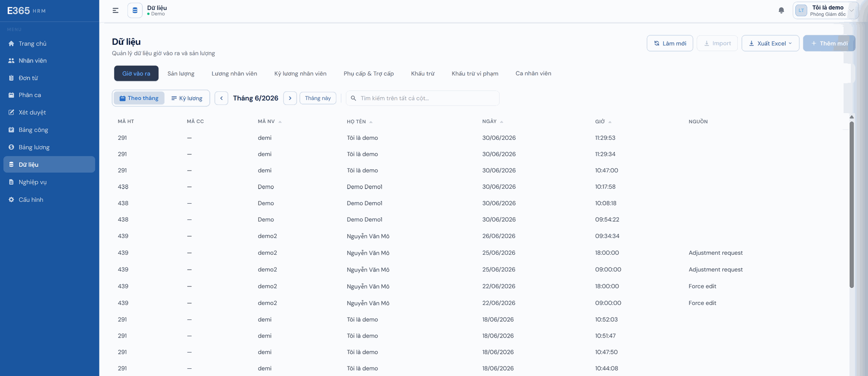
Task: Select the row with time 10:47:00
Action: [479, 170]
